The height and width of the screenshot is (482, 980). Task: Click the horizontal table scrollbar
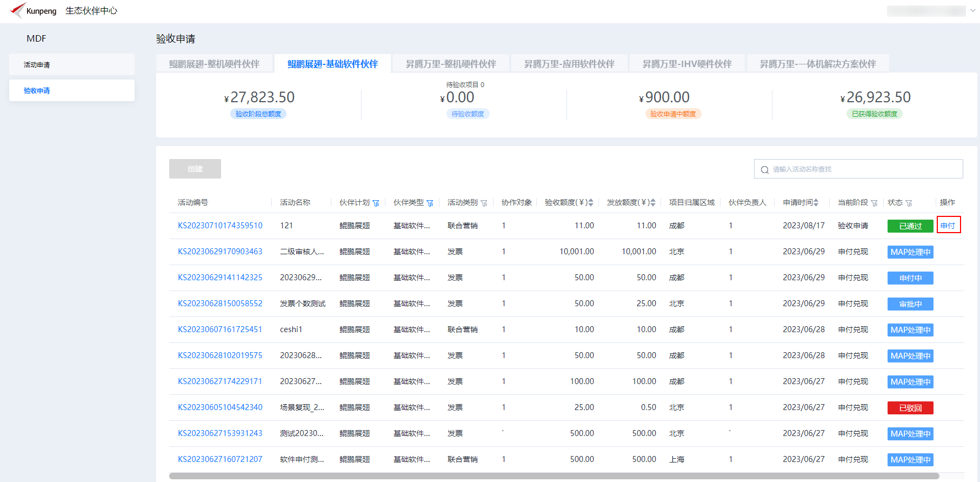click(x=554, y=476)
